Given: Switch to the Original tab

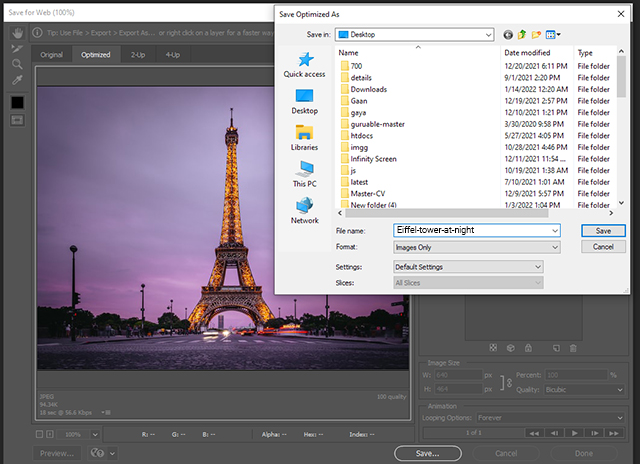Looking at the screenshot, I should click(x=51, y=55).
